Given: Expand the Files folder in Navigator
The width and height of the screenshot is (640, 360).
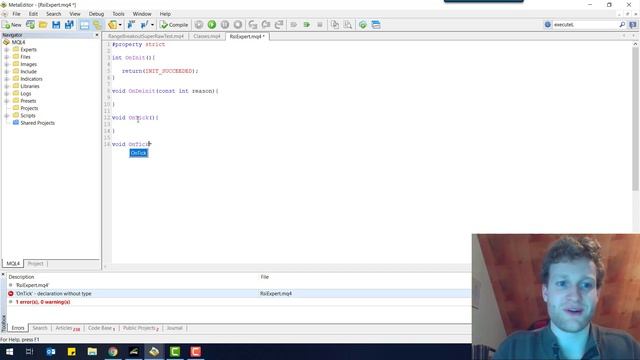Looking at the screenshot, I should point(7,57).
